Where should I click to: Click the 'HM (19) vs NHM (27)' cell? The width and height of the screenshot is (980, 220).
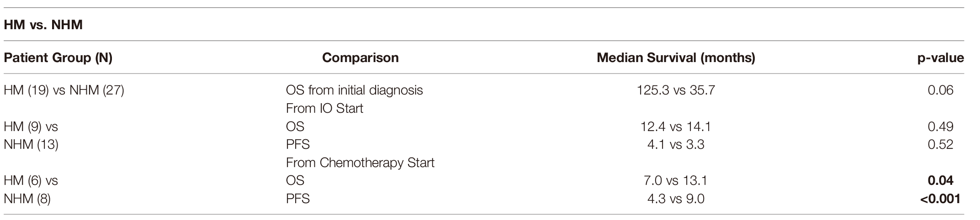[64, 90]
